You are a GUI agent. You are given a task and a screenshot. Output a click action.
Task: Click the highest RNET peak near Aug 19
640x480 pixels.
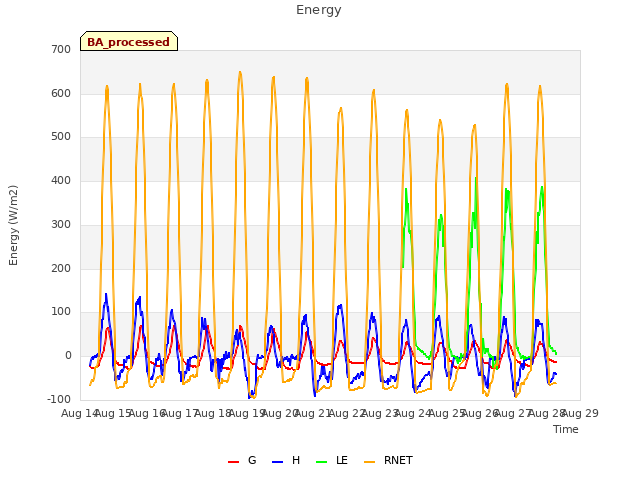(240, 73)
